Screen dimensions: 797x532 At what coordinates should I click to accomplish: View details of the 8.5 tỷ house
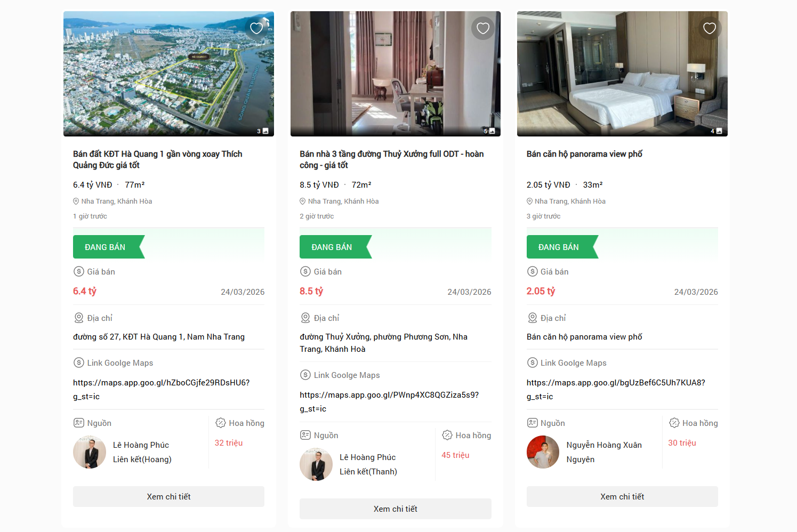(x=395, y=509)
